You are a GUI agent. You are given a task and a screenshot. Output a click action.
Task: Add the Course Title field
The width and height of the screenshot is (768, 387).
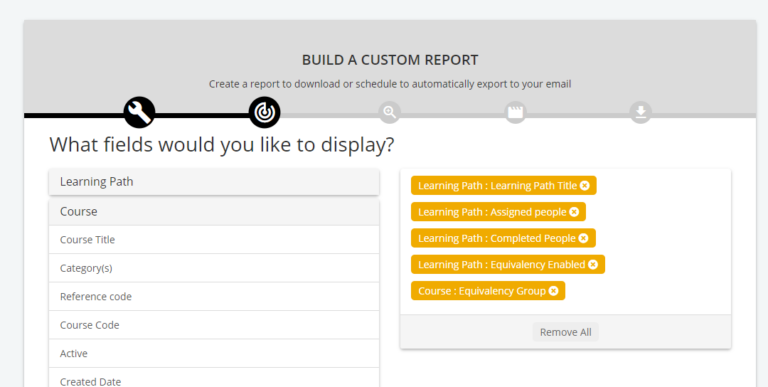(214, 240)
